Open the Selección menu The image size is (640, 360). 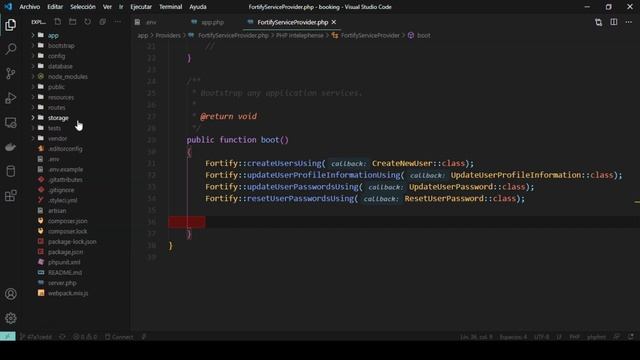(83, 7)
